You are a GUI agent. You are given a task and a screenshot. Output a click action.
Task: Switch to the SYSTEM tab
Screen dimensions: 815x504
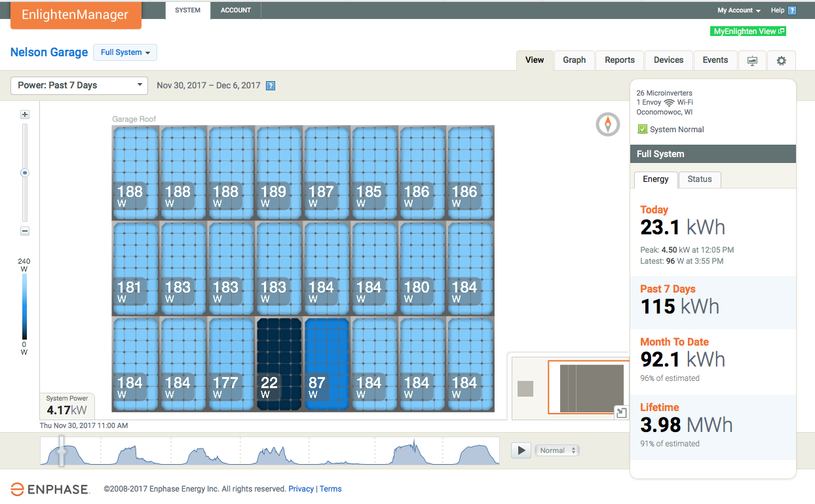point(187,10)
